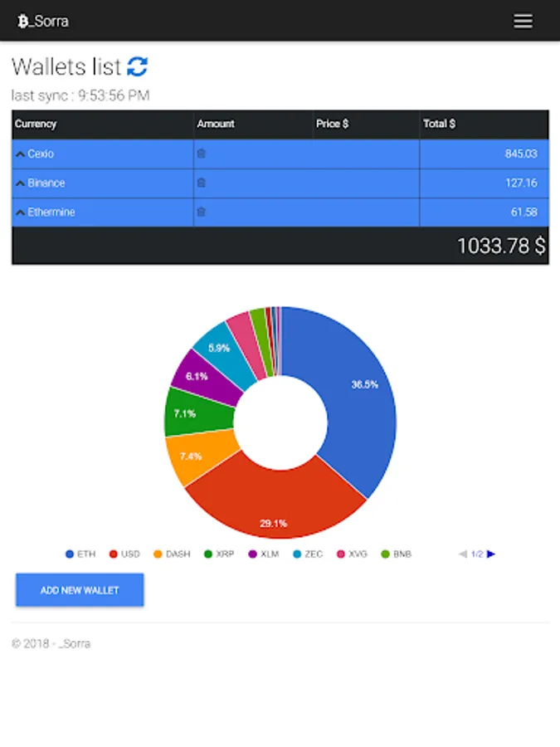Click the Wallets list heading
The width and height of the screenshot is (560, 747).
coord(66,66)
